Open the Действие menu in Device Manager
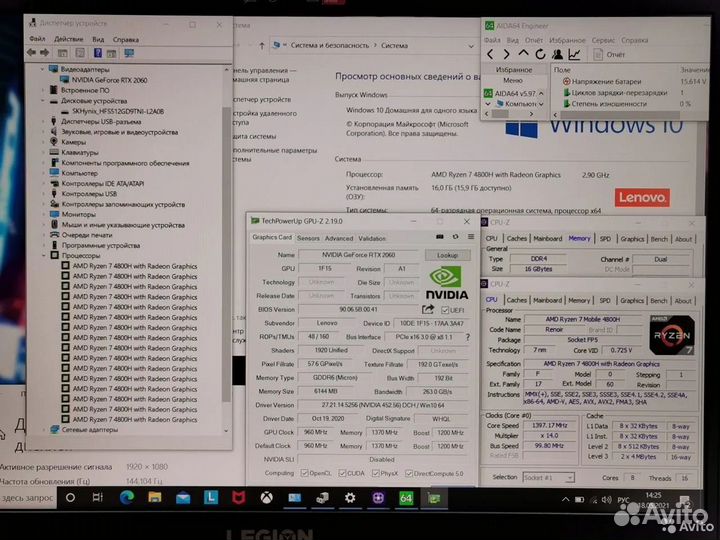 (x=68, y=39)
